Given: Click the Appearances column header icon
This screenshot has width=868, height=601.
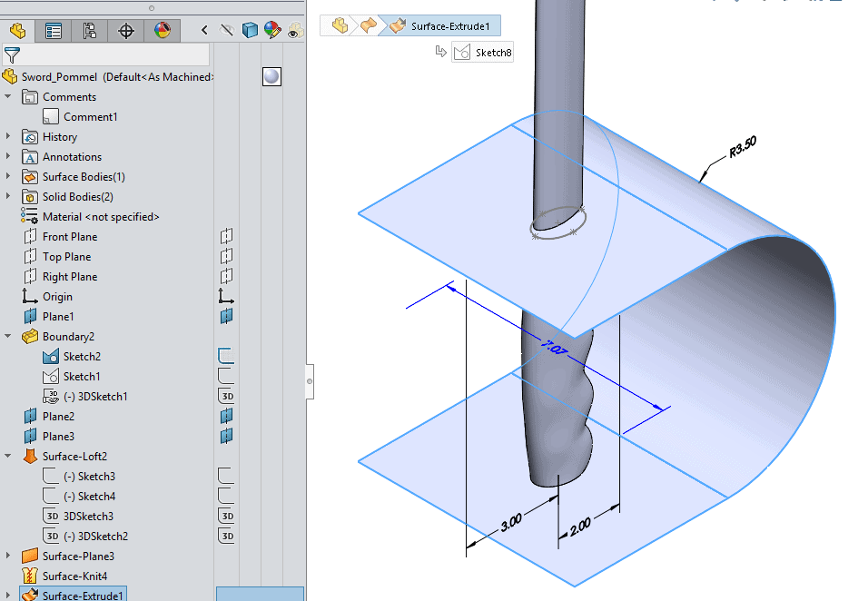Looking at the screenshot, I should point(272,31).
